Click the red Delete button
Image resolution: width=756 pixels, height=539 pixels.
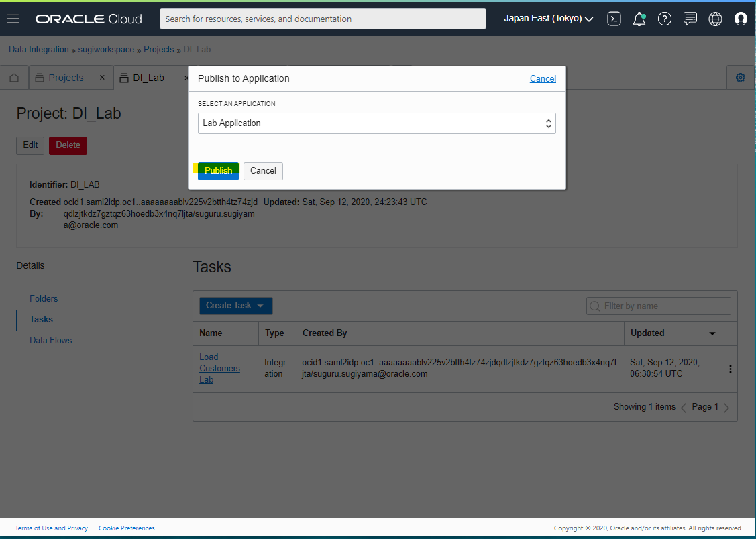[x=68, y=145]
